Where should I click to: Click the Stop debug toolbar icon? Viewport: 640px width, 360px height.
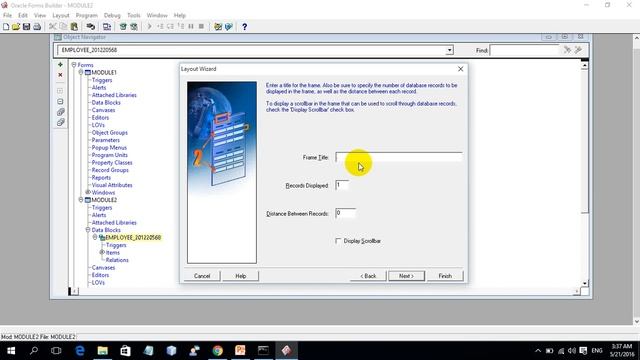tap(201, 27)
